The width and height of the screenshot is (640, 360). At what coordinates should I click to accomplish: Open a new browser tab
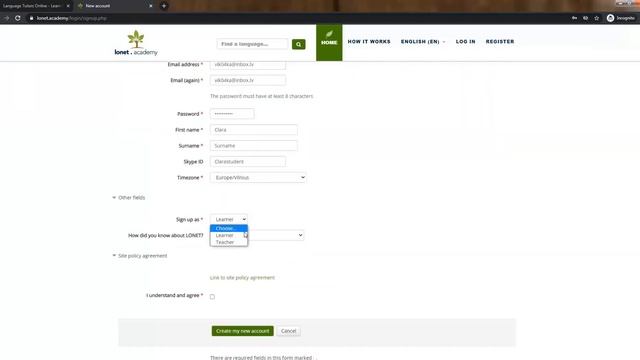(164, 6)
